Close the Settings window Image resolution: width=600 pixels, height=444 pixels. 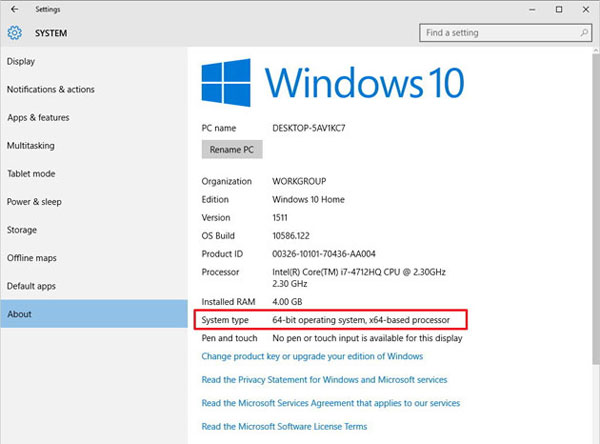(586, 9)
